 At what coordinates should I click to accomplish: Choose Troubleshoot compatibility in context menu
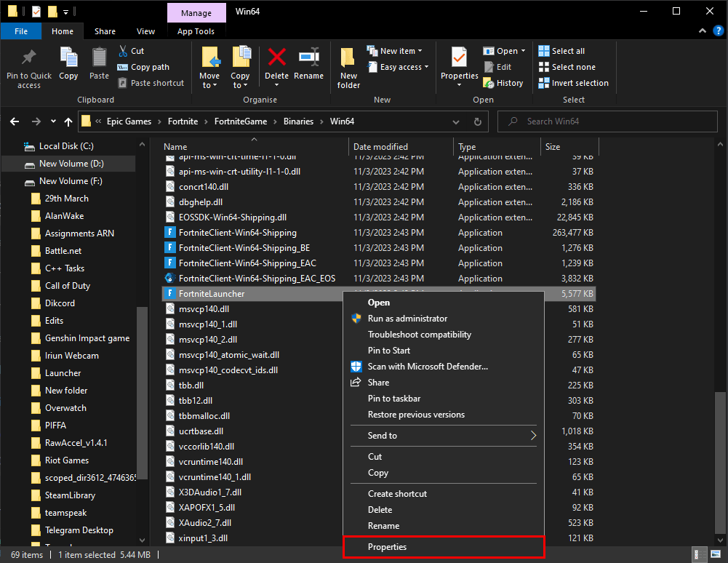pos(443,335)
